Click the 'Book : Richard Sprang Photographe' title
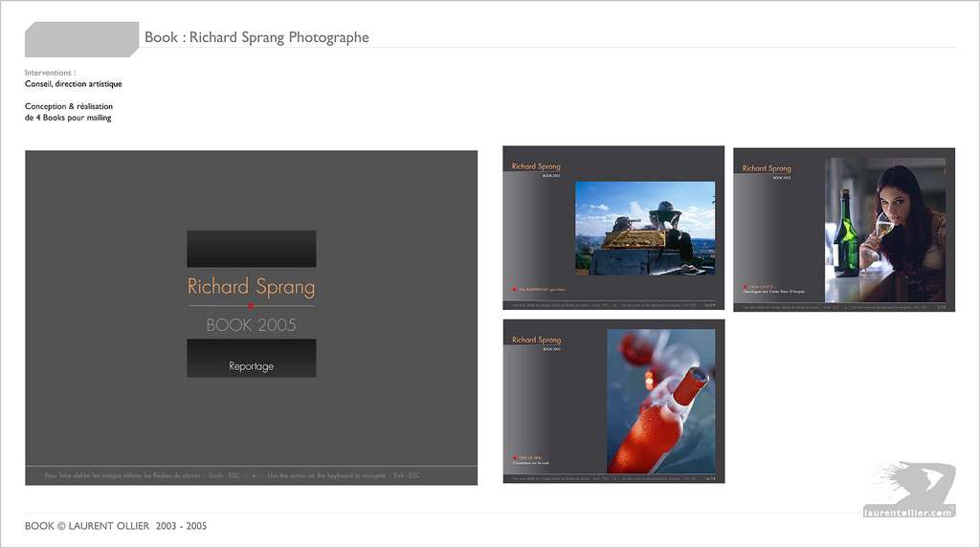 256,37
